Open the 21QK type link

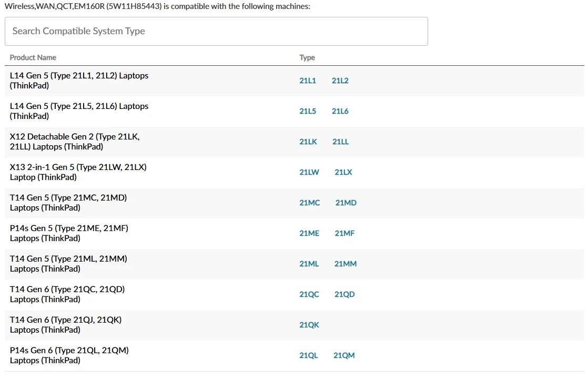309,325
